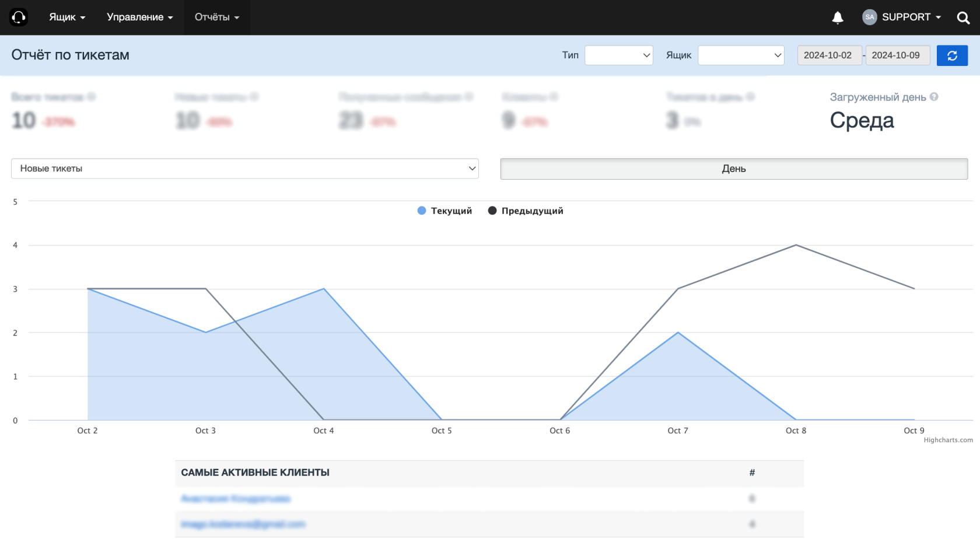Click the День grouping button
980x539 pixels.
(734, 169)
